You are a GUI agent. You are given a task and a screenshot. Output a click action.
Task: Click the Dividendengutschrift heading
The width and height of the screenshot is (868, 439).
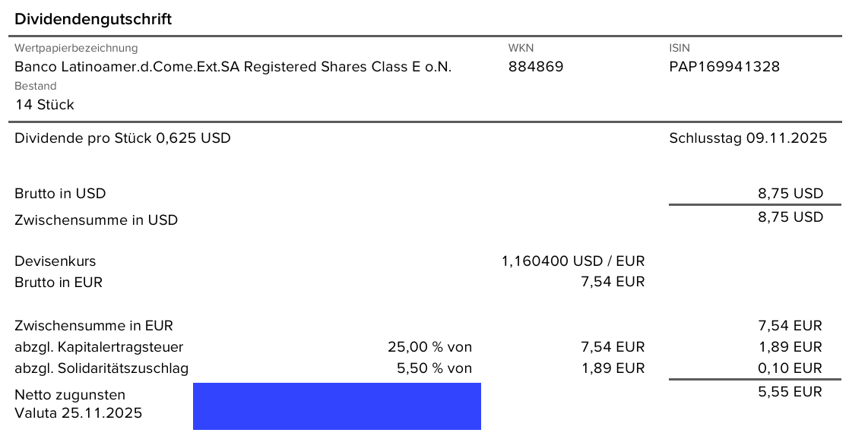tap(93, 20)
